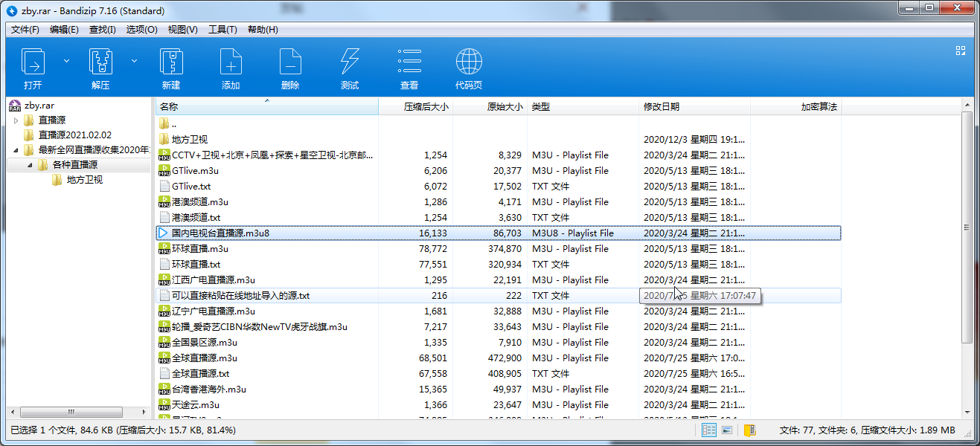Viewport: 980px width, 446px height.
Task: Sort by the 压缩后大小 column header
Action: click(415, 107)
